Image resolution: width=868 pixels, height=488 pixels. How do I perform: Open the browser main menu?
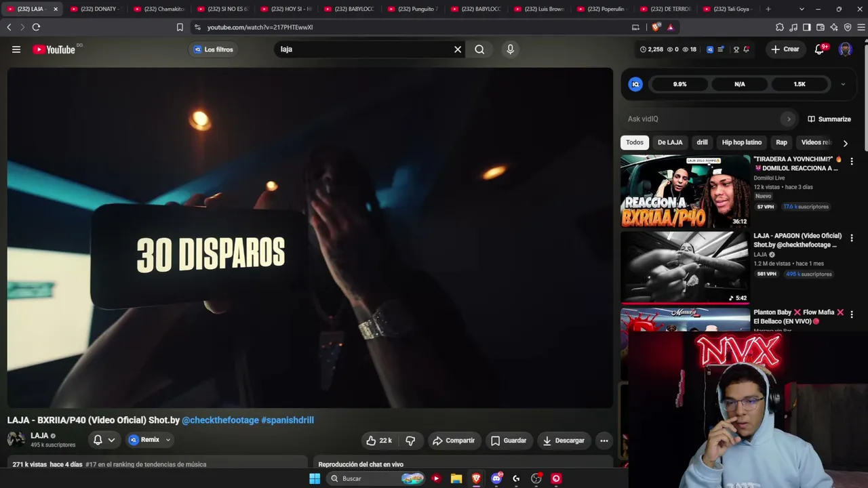click(862, 27)
